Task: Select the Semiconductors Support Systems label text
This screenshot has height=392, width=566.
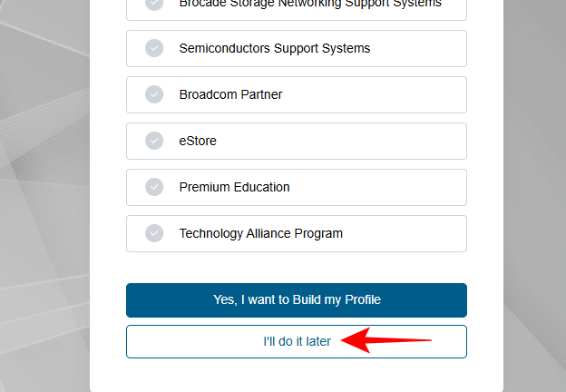Action: [274, 48]
